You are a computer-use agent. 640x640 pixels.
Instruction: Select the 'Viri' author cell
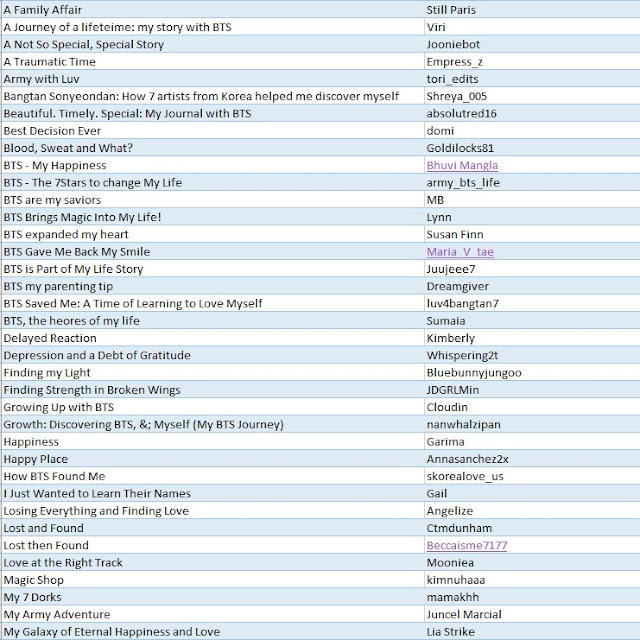[532, 27]
